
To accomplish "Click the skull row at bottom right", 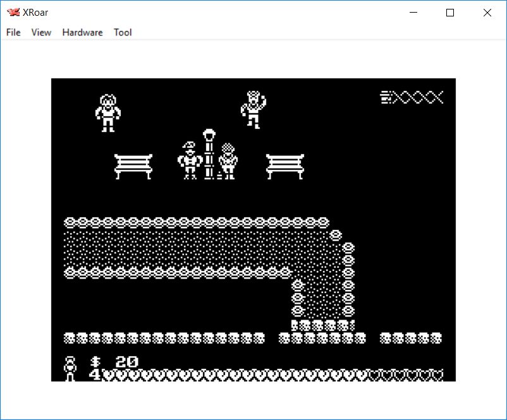I will click(411, 339).
